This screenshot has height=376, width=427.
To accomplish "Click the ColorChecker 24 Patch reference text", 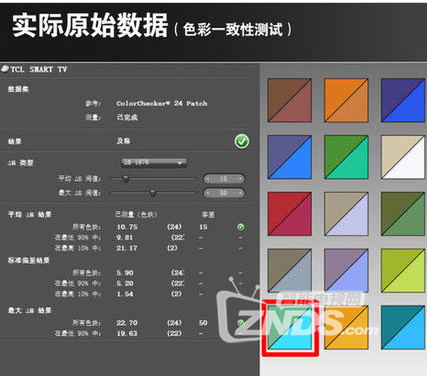I will (162, 103).
